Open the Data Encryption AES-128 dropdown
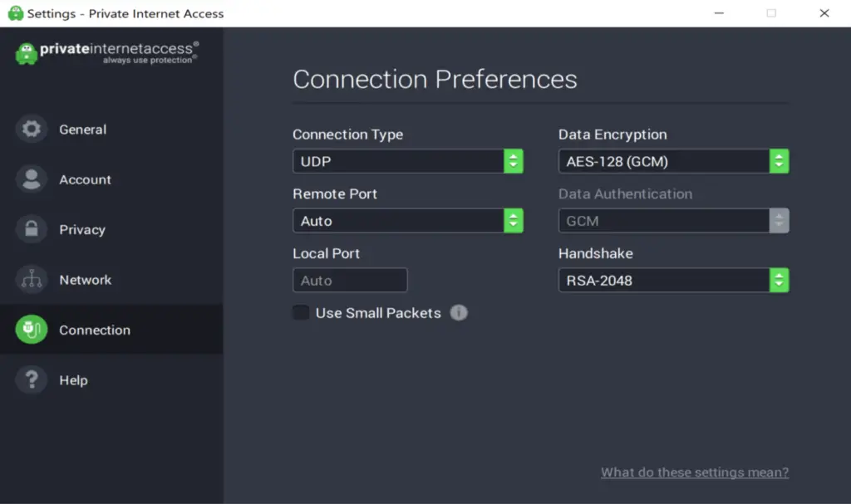This screenshot has height=504, width=851. (673, 161)
